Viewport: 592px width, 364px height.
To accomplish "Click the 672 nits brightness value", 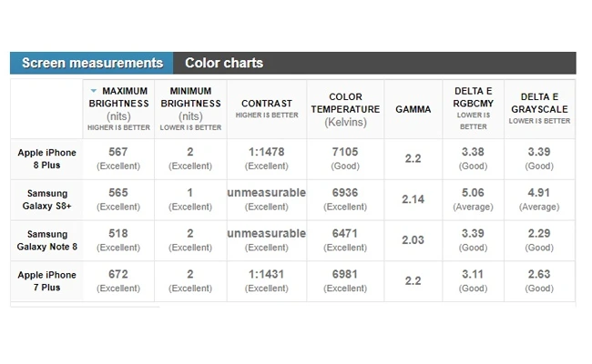I will click(118, 275).
